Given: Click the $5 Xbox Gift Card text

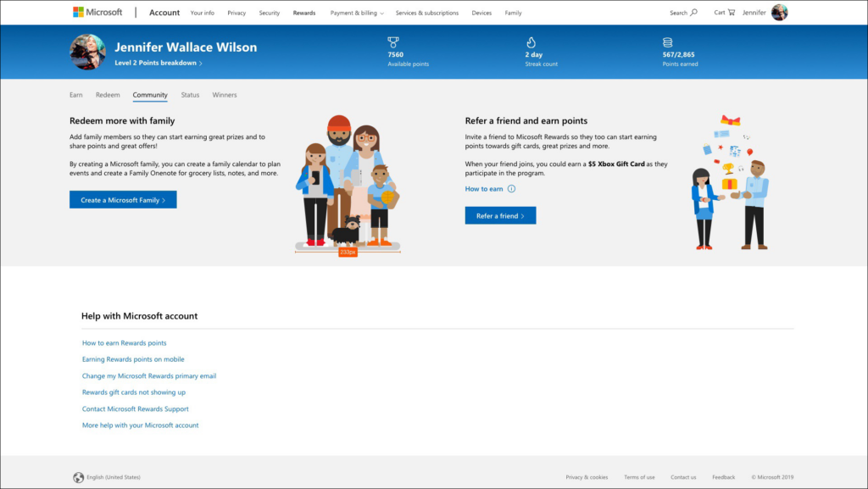Looking at the screenshot, I should point(616,164).
